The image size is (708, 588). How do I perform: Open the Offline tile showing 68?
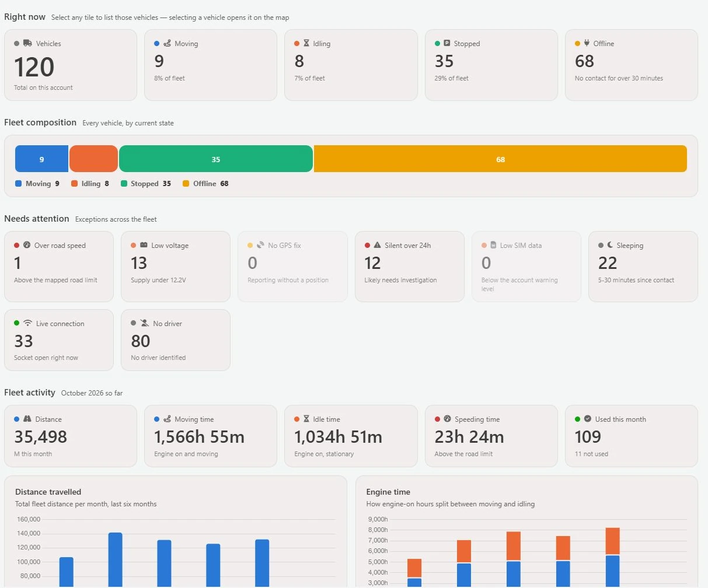[632, 65]
